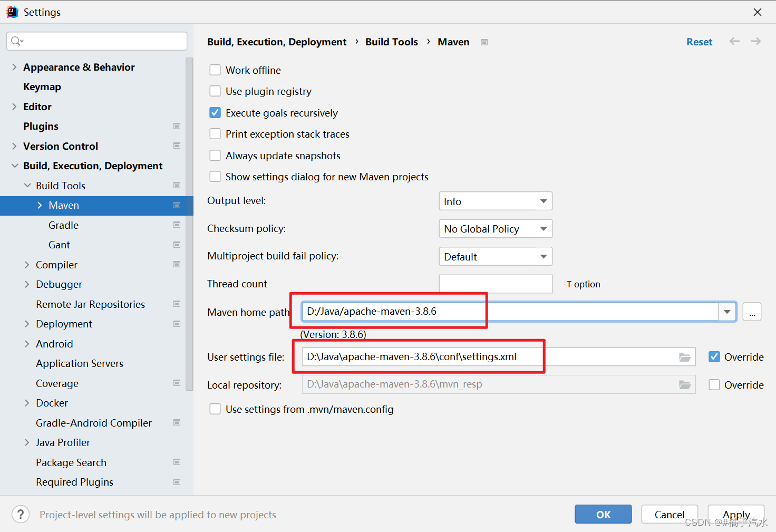Viewport: 776px width, 532px height.
Task: Click the project-level icon next to Compiler
Action: 177,264
